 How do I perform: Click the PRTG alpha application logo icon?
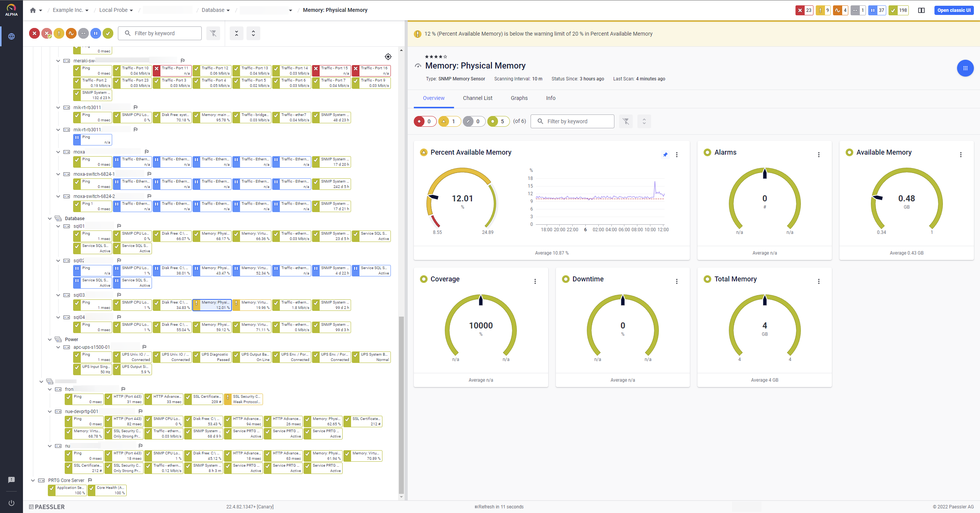click(11, 10)
